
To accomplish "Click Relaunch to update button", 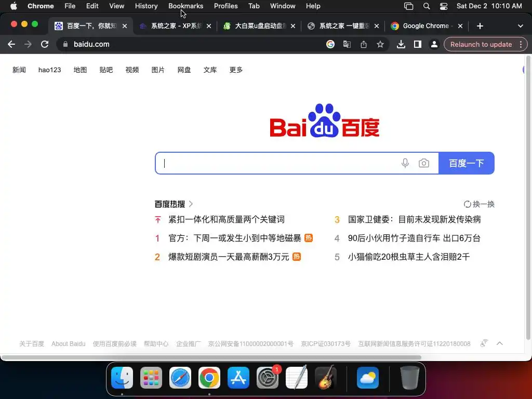I will click(x=481, y=44).
